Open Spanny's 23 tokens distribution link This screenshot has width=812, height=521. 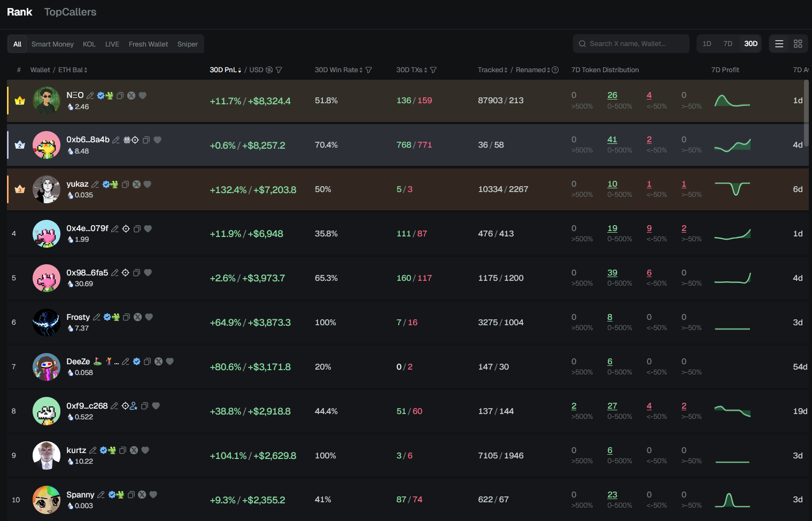612,495
